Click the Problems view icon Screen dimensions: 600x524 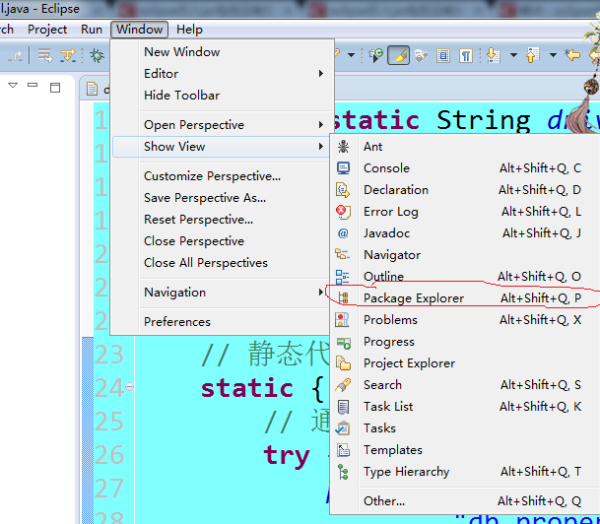343,320
